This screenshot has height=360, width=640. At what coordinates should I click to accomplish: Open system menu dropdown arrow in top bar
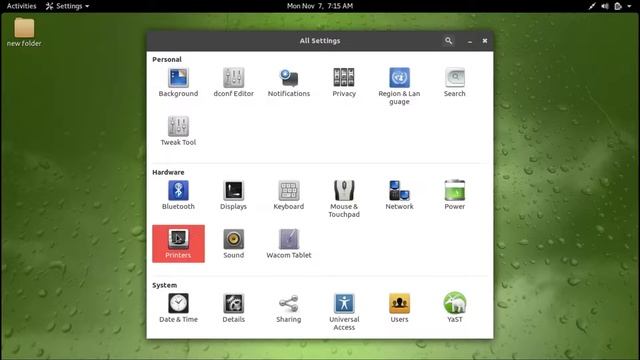[629, 6]
